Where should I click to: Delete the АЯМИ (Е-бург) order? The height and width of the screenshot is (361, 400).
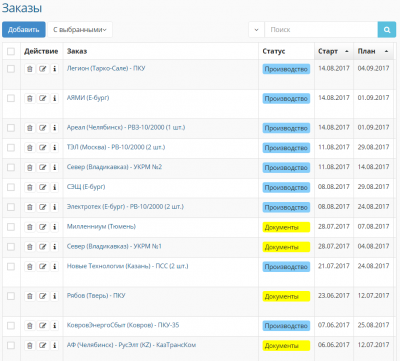[30, 98]
